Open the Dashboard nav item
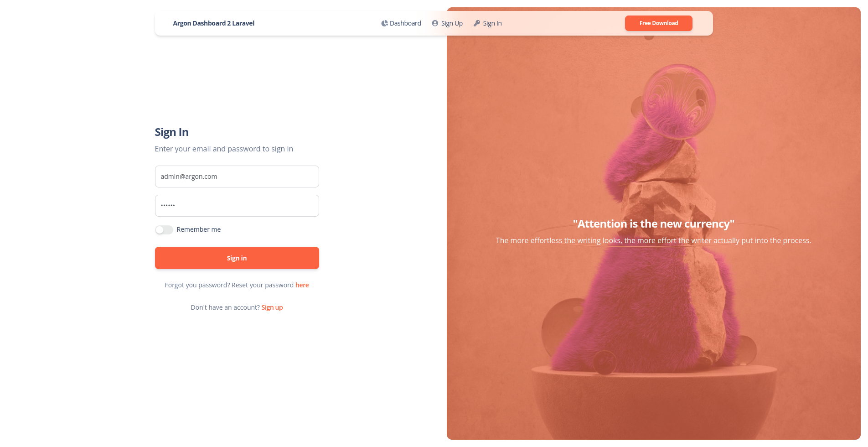The width and height of the screenshot is (868, 447). (401, 23)
